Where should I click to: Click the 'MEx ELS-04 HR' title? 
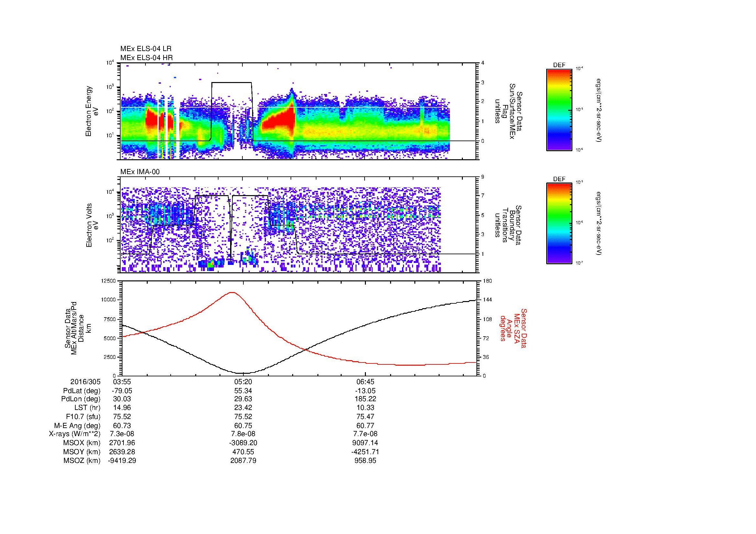pos(146,58)
